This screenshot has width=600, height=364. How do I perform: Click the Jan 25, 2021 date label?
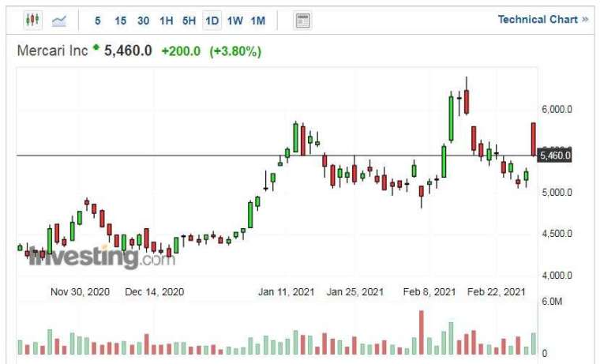click(354, 292)
